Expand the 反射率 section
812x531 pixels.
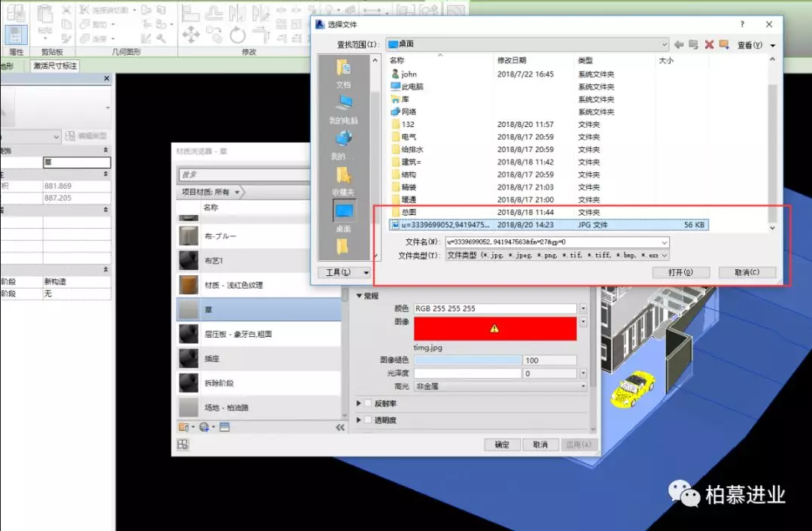358,403
